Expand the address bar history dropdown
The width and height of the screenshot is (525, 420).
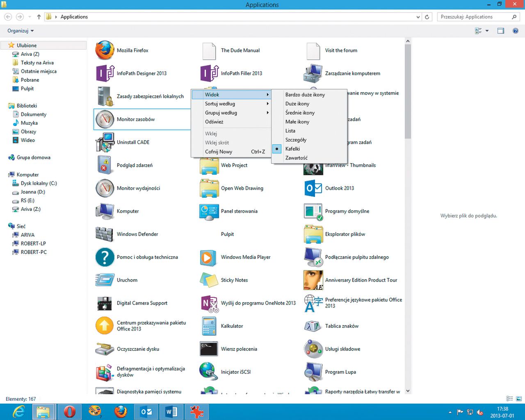coord(418,17)
